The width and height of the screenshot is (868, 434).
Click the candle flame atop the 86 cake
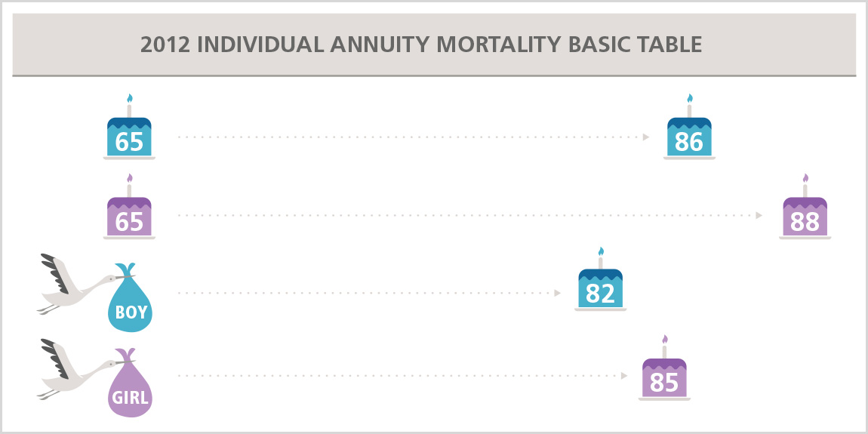689,98
